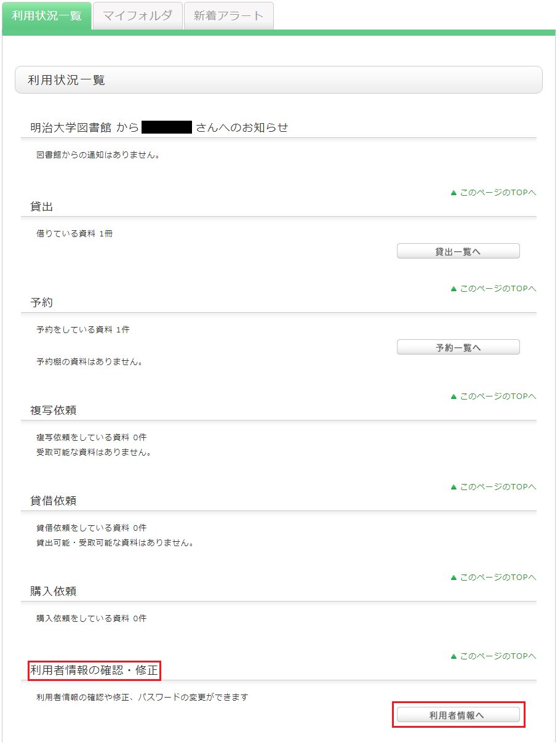Switch to the マイフォルダ tab
This screenshot has height=745, width=560.
(138, 15)
